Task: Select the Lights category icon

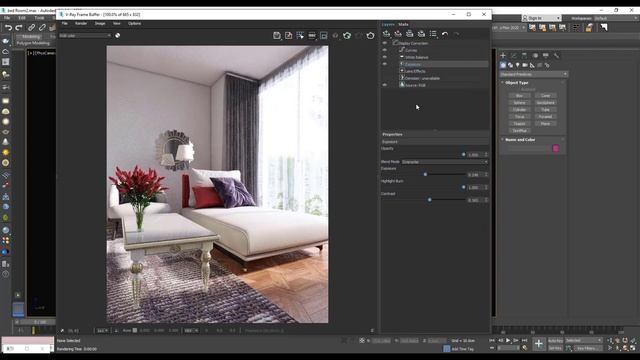Action: (518, 65)
